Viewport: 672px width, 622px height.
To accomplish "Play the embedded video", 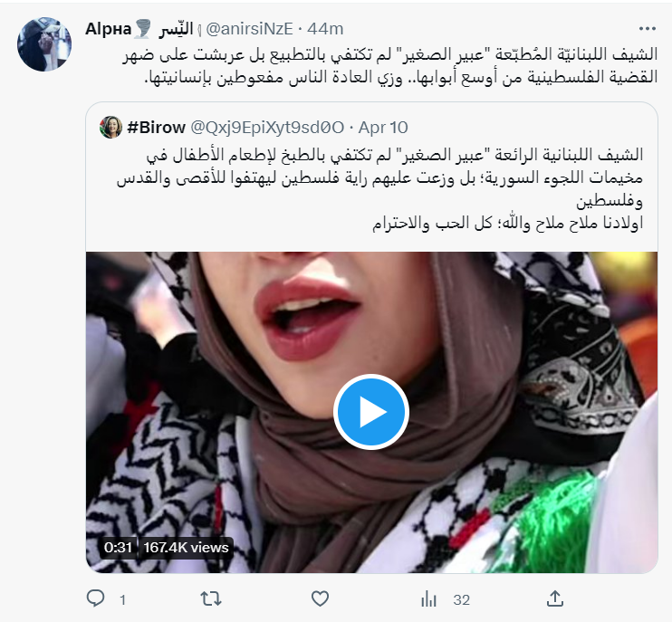I will point(371,412).
